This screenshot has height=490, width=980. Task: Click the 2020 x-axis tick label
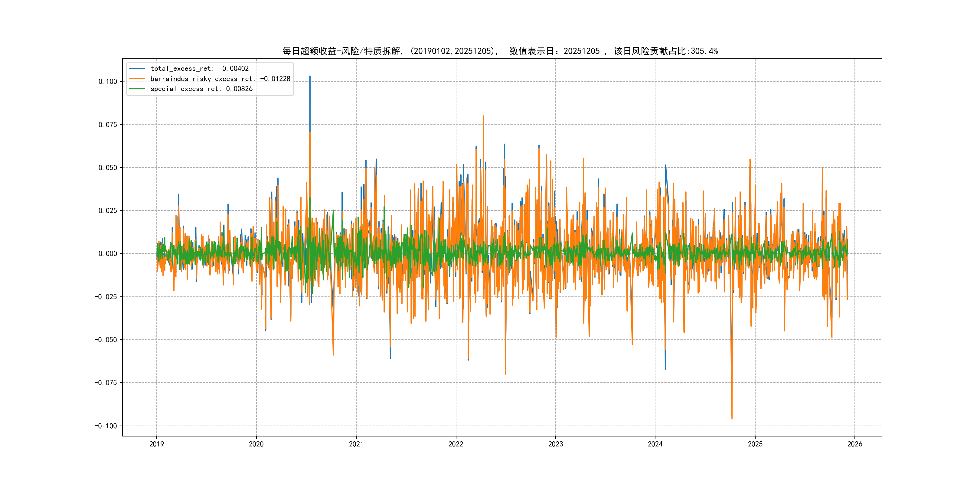coord(256,444)
